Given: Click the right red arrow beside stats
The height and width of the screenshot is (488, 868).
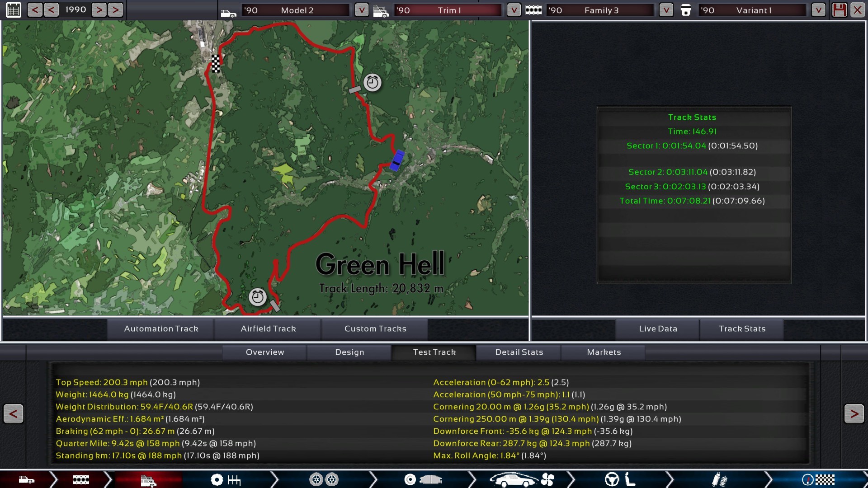Looking at the screenshot, I should [854, 413].
